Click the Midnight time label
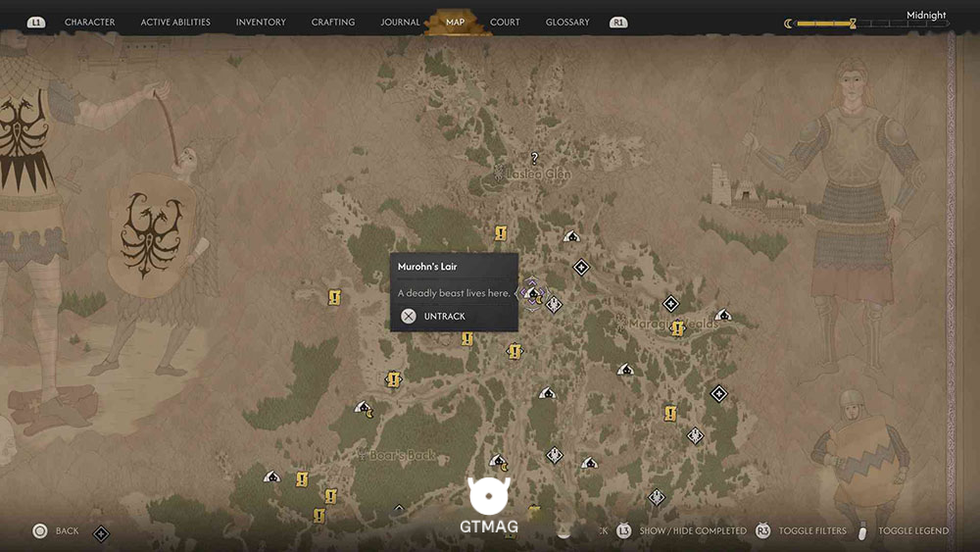The height and width of the screenshot is (552, 980). [x=926, y=15]
